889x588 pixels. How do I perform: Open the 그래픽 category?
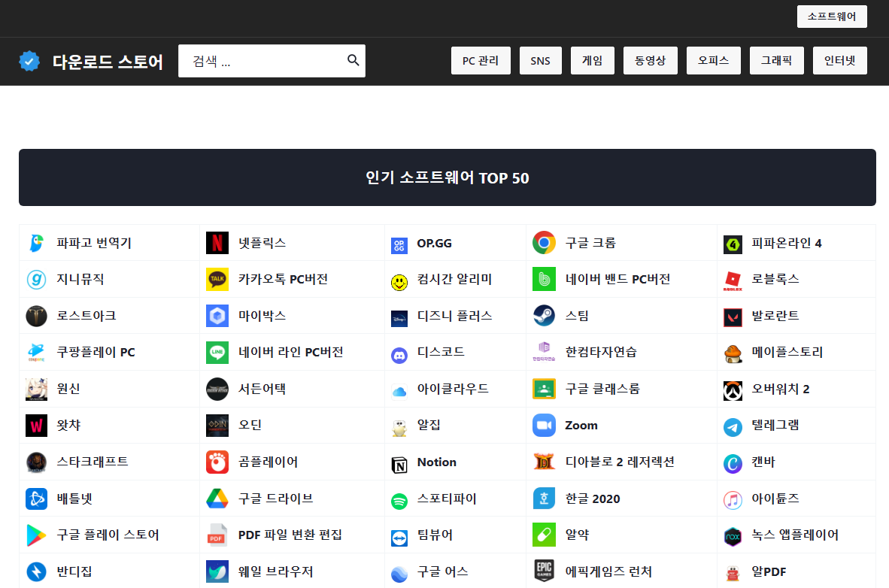click(777, 61)
